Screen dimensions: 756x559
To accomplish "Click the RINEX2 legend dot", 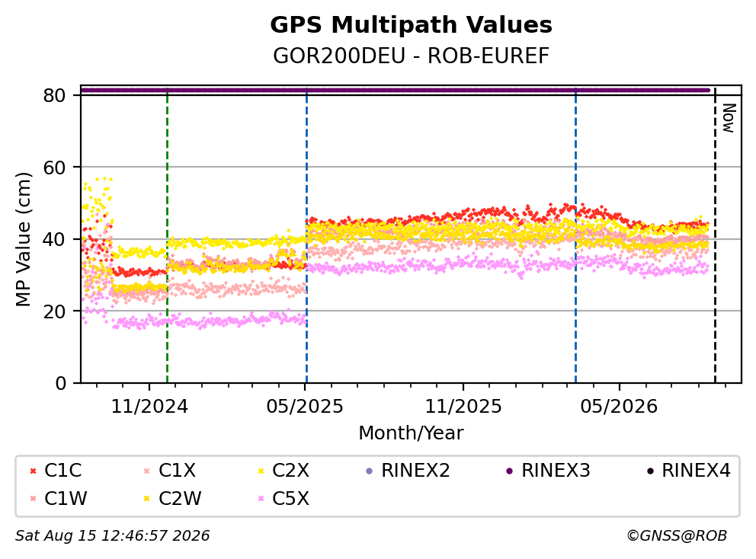I will [370, 471].
